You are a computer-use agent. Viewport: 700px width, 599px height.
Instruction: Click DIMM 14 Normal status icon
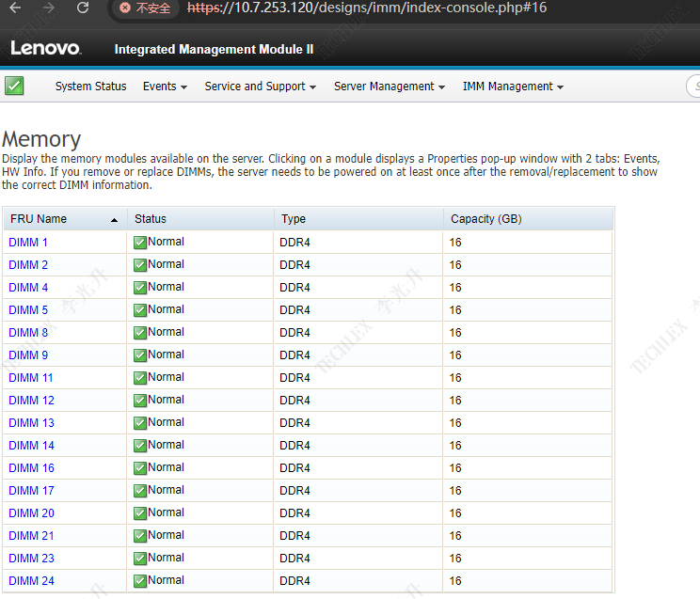tap(140, 446)
